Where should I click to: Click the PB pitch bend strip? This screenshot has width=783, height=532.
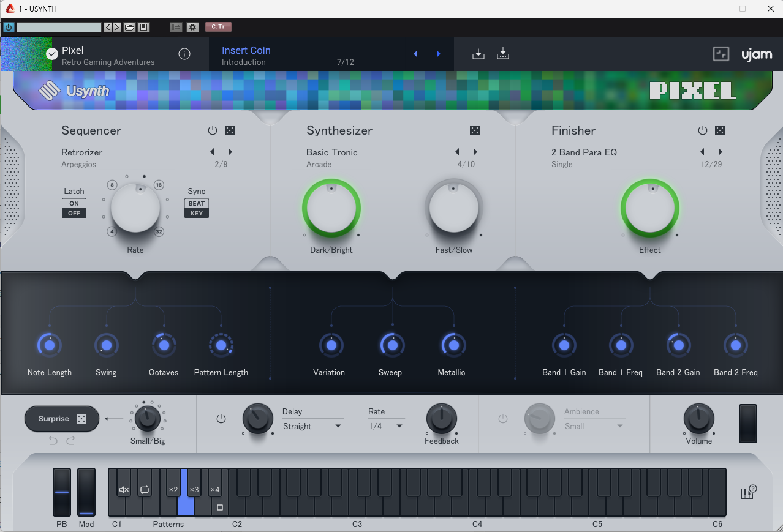[62, 492]
